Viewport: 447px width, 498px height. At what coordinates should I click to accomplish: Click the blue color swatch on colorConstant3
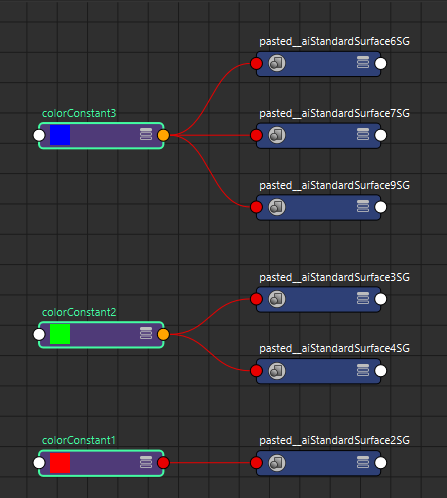tap(60, 135)
